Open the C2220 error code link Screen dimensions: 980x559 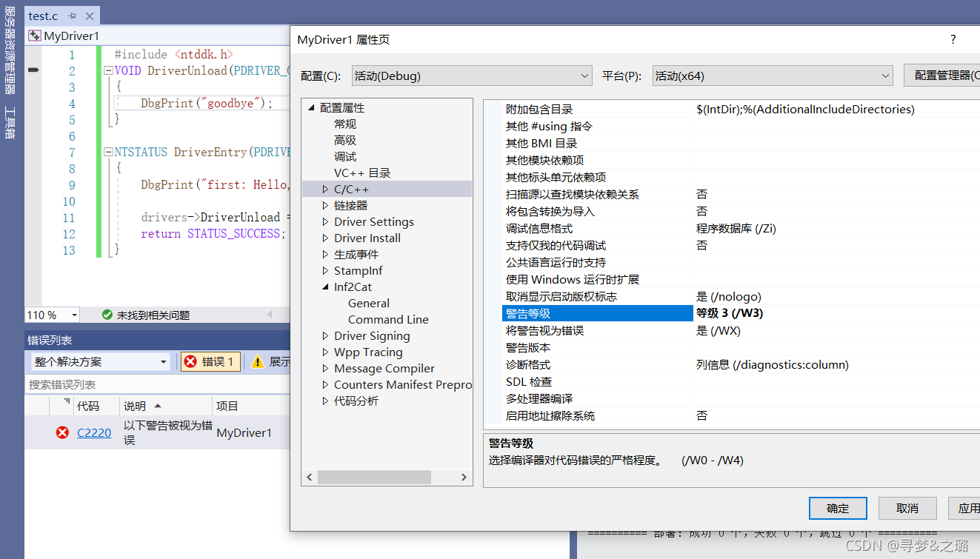(94, 432)
